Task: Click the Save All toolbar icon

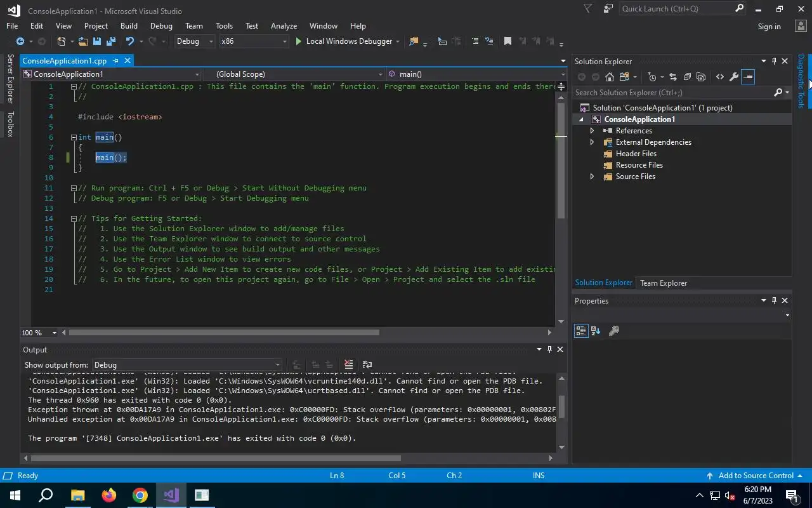Action: click(x=111, y=41)
